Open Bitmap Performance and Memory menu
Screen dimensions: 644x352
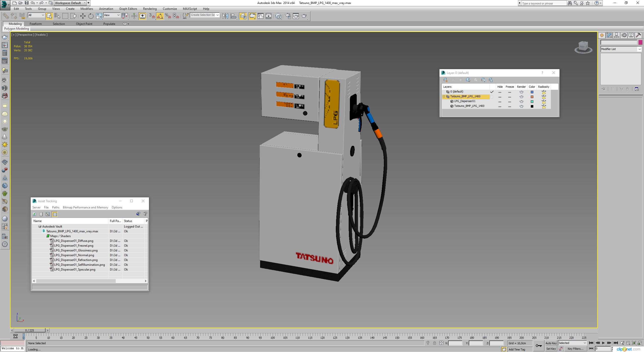click(x=86, y=207)
